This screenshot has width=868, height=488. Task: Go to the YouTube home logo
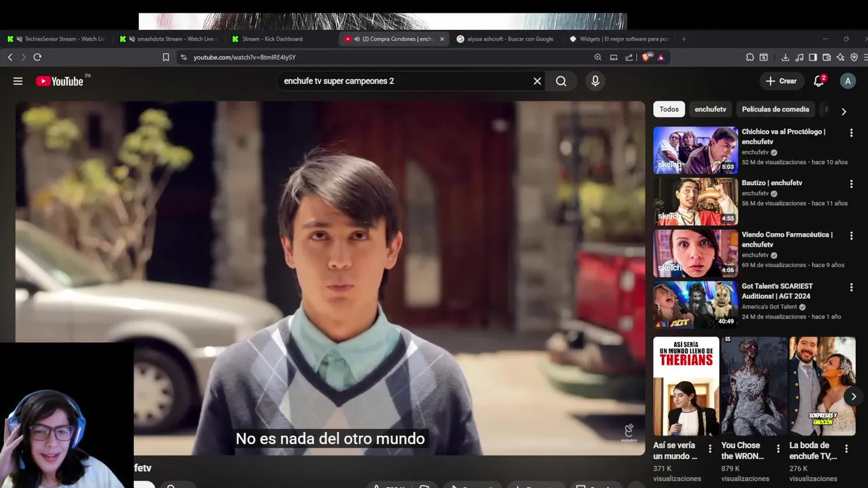(60, 81)
